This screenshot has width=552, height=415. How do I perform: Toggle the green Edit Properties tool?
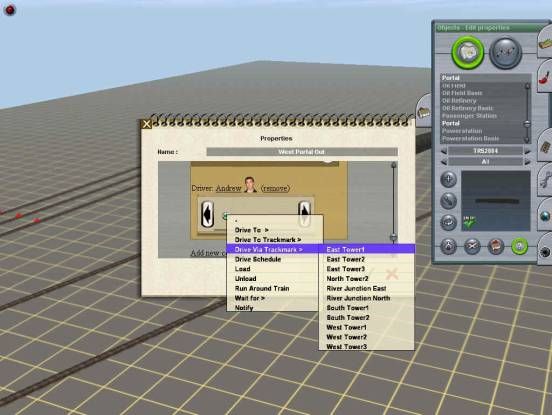coord(520,246)
